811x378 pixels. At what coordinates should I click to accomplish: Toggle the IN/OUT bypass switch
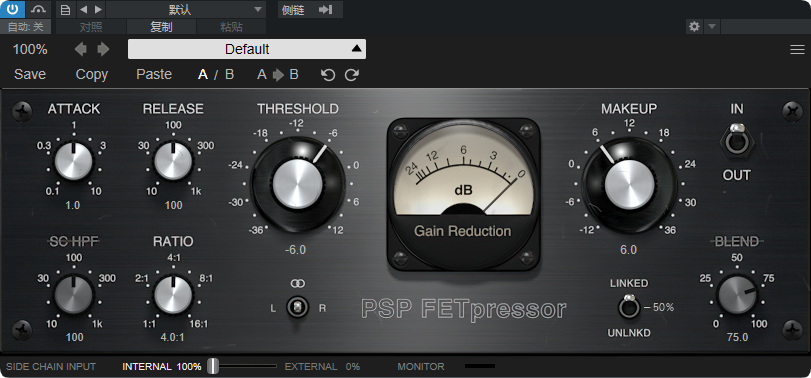(x=736, y=140)
